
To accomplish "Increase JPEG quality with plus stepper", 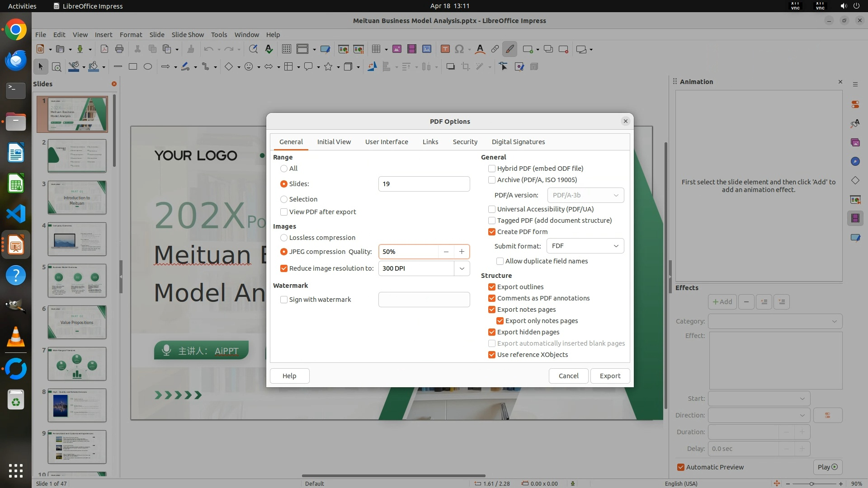I will pos(462,252).
